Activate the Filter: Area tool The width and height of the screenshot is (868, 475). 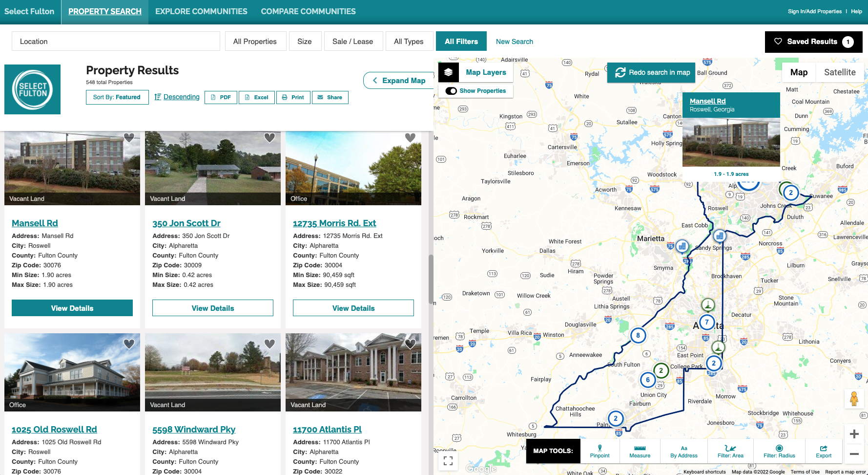point(730,451)
